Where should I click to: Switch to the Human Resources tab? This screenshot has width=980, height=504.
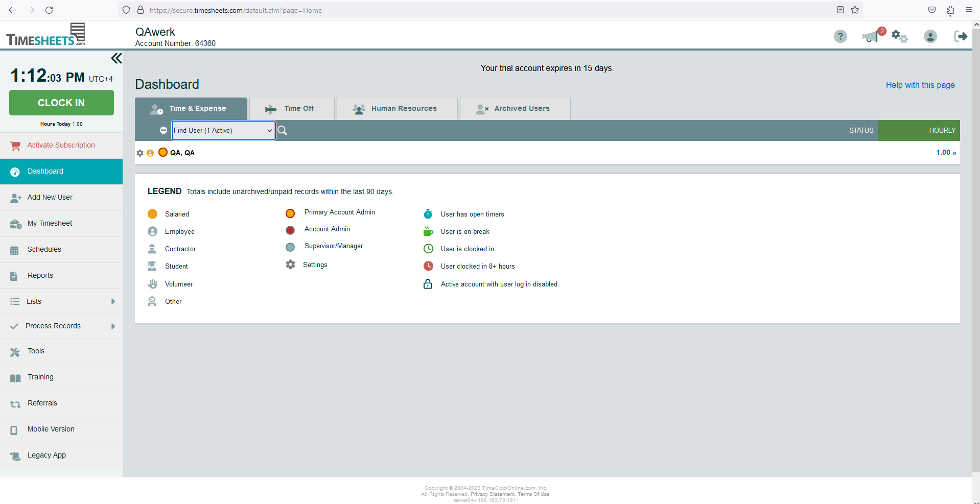click(397, 108)
